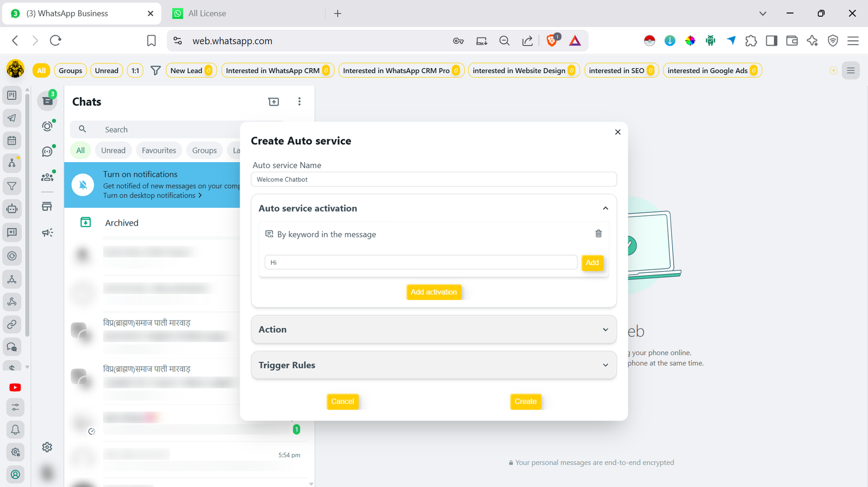The width and height of the screenshot is (868, 487).
Task: Open the Chats three-dot menu
Action: [x=299, y=102]
